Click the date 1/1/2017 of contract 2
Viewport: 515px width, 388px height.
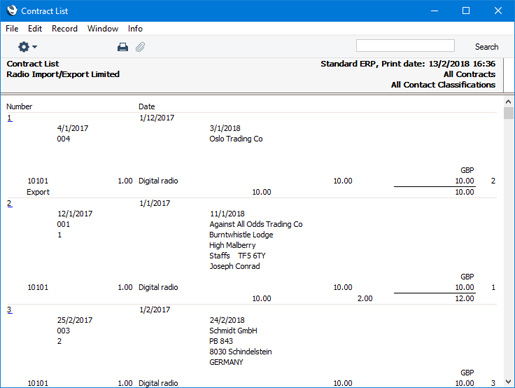[155, 203]
